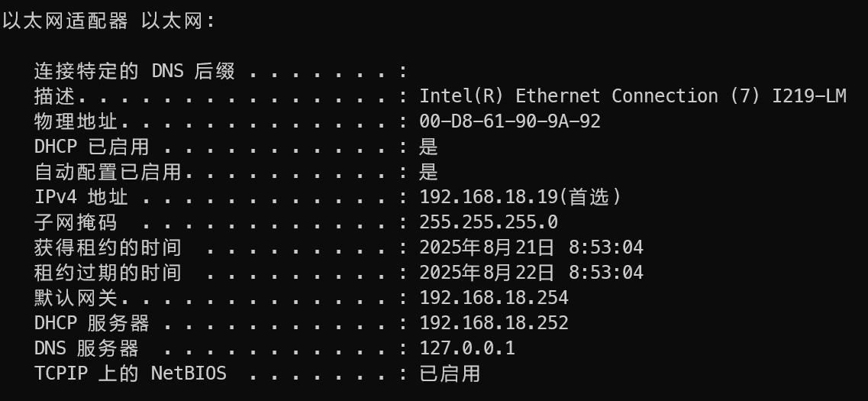This screenshot has width=868, height=401.
Task: Click the 子网掩码 label
Action: [76, 222]
